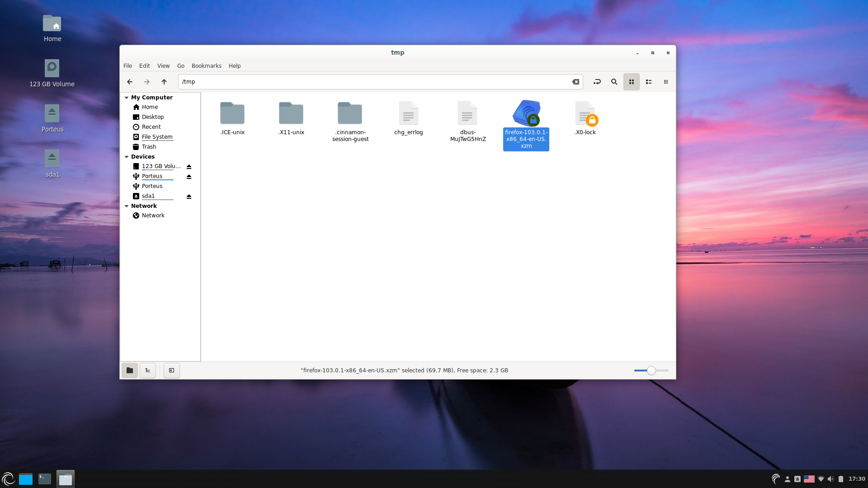This screenshot has height=488, width=868.
Task: Switch to list view
Action: pos(649,82)
